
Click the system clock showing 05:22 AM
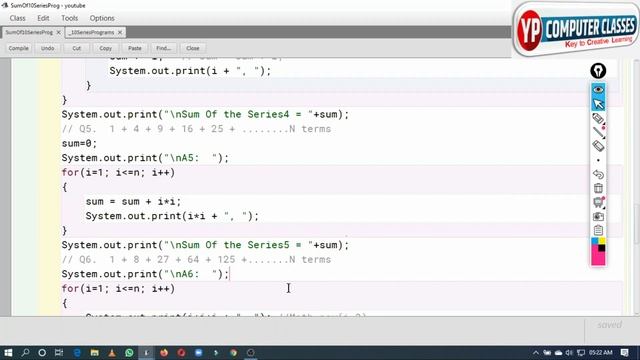pyautogui.click(x=601, y=353)
